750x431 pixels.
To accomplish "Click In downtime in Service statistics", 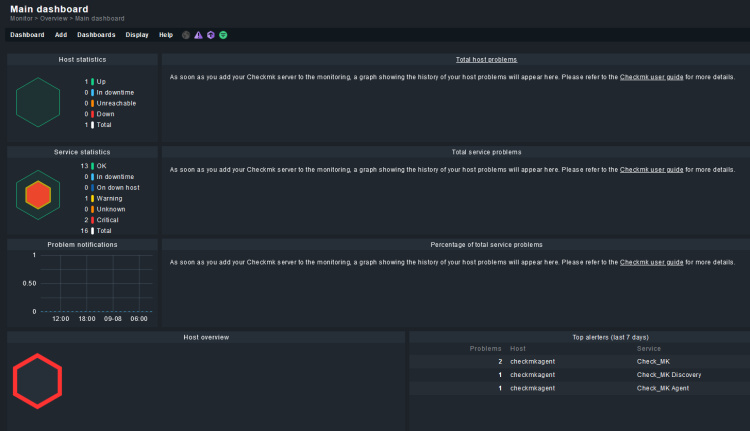I will pos(115,177).
